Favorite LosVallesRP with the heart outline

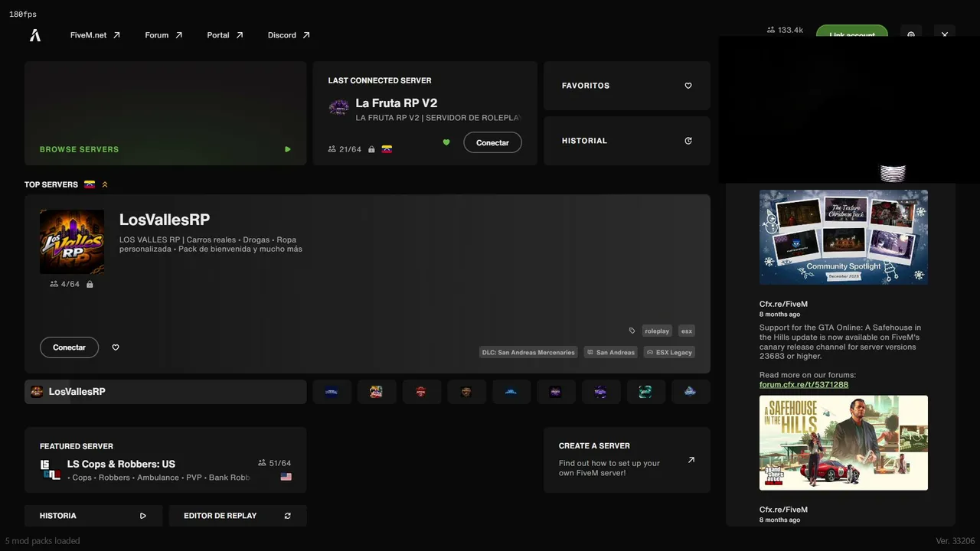(116, 347)
